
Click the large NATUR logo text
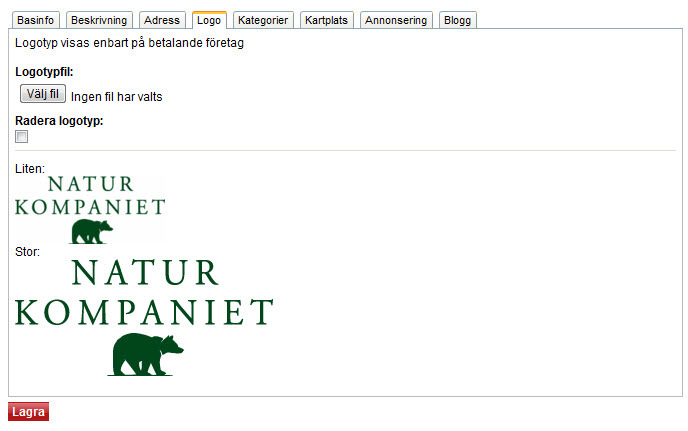point(145,272)
